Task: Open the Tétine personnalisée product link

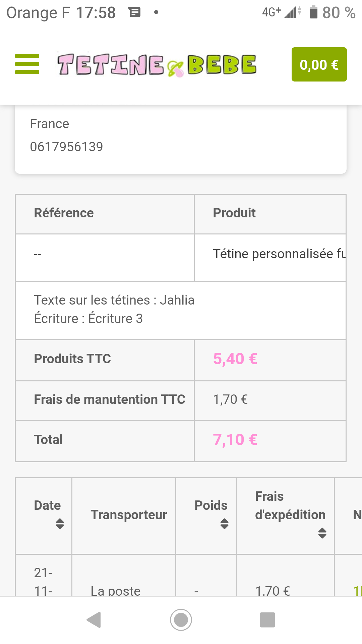Action: click(279, 254)
